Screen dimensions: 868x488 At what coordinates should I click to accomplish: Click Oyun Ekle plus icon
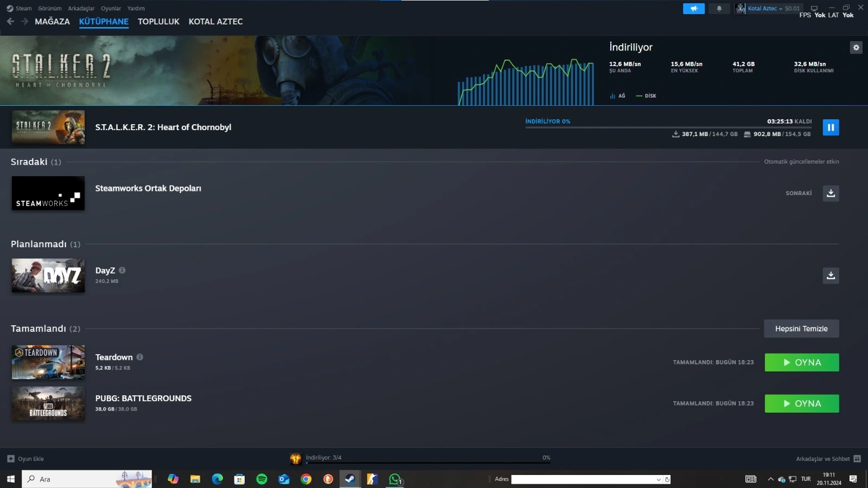point(11,459)
